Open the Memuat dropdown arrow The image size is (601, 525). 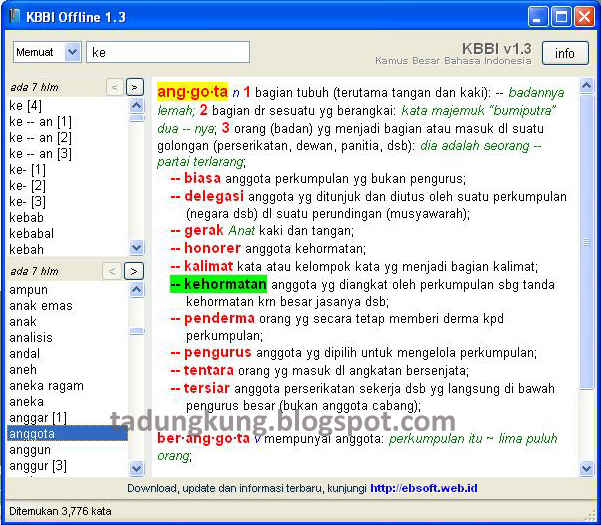[x=73, y=52]
